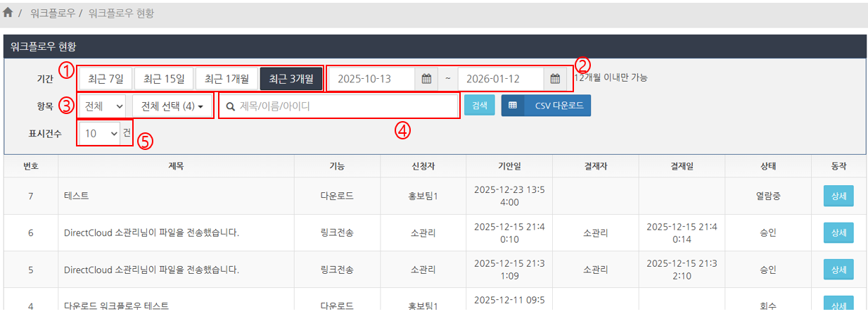Click the magnifier icon in search box
868x314 pixels.
(x=230, y=106)
